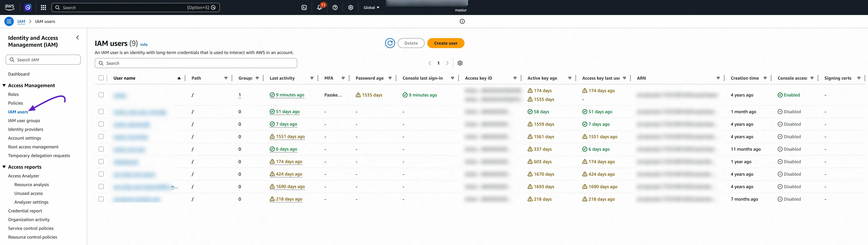Select all users with header checkbox
The height and width of the screenshot is (245, 868).
pyautogui.click(x=101, y=78)
